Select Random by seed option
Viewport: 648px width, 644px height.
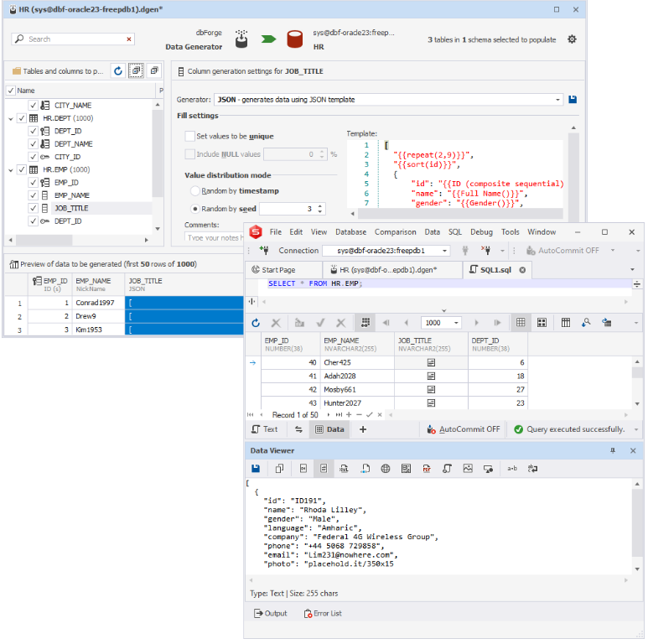coord(195,209)
